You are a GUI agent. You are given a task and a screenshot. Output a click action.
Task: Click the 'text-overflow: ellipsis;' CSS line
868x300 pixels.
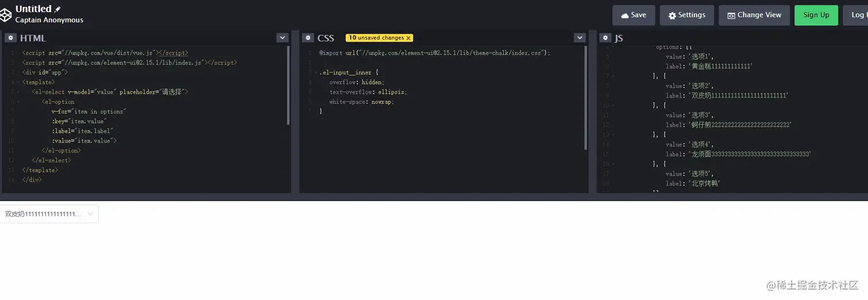tap(368, 92)
